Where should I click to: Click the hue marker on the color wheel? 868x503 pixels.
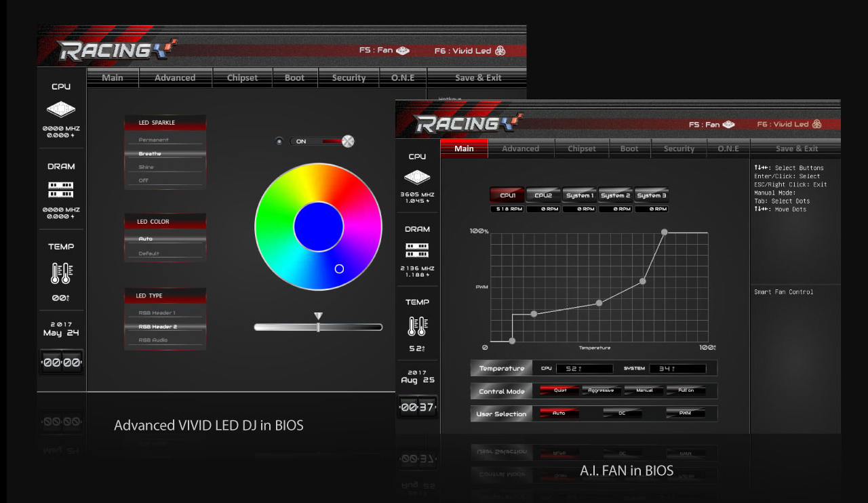pos(339,269)
